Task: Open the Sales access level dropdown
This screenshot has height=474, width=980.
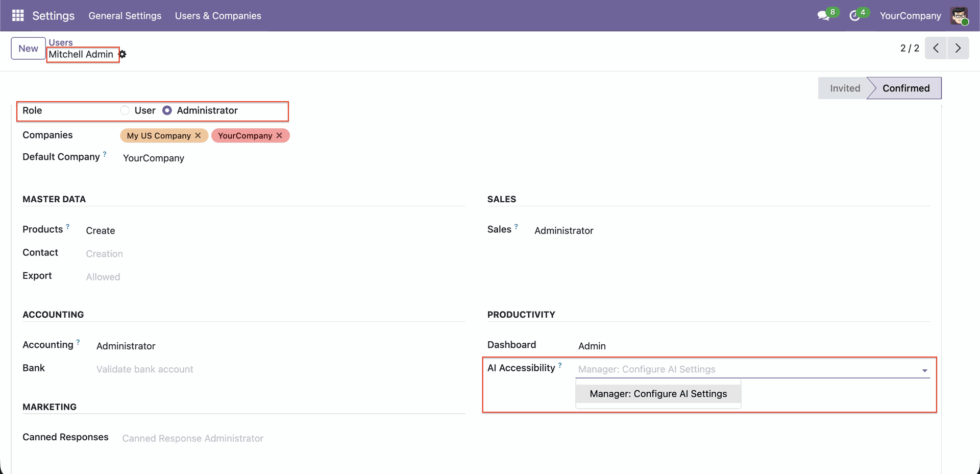Action: tap(563, 231)
